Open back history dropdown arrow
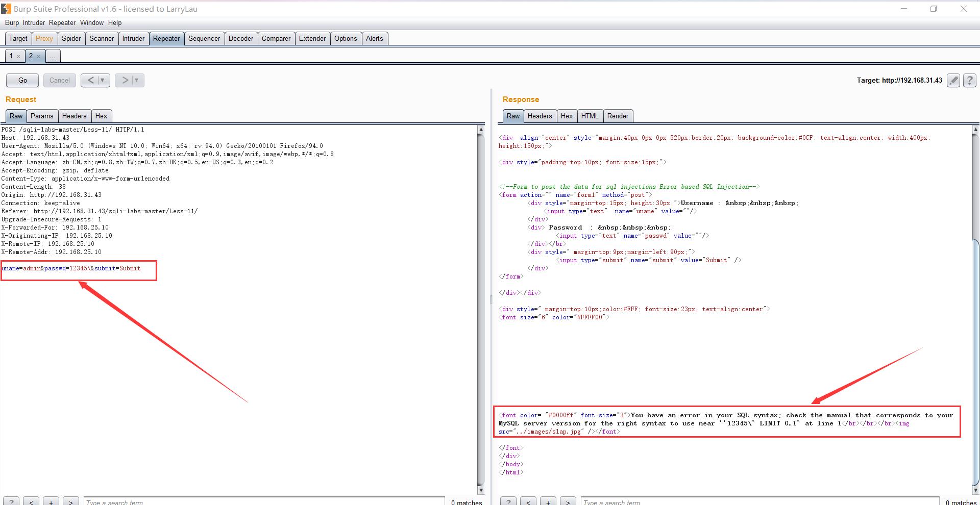This screenshot has width=980, height=505. click(103, 80)
